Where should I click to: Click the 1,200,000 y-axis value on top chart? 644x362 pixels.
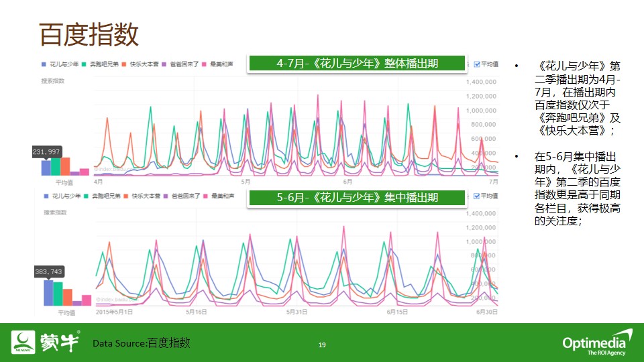point(481,96)
